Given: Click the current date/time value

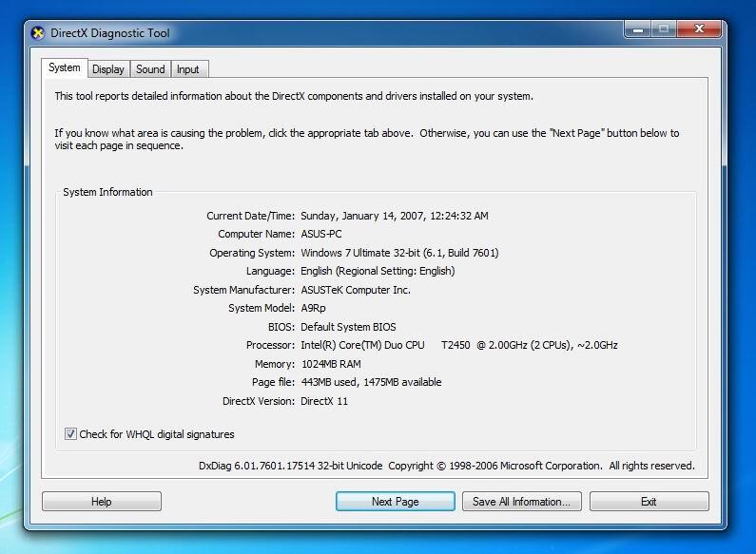Looking at the screenshot, I should coord(395,216).
